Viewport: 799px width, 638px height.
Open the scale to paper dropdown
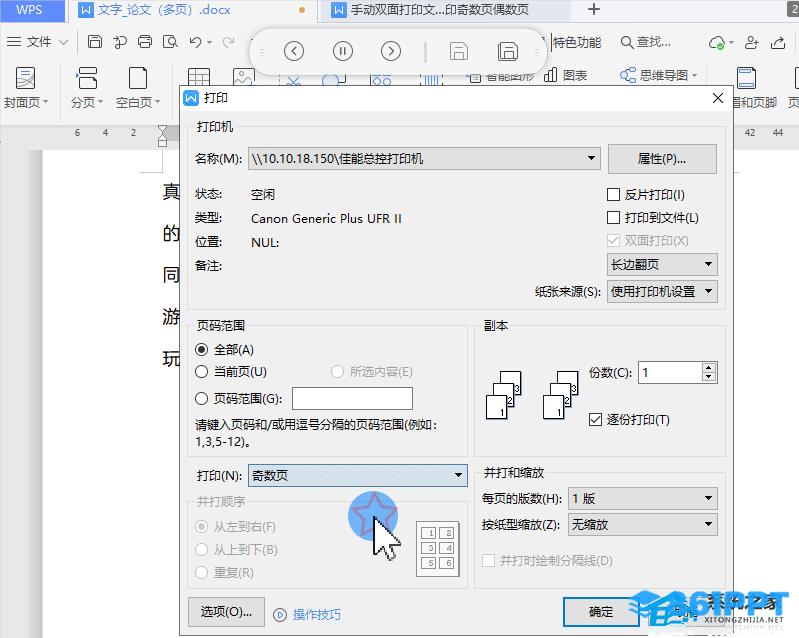pos(643,524)
